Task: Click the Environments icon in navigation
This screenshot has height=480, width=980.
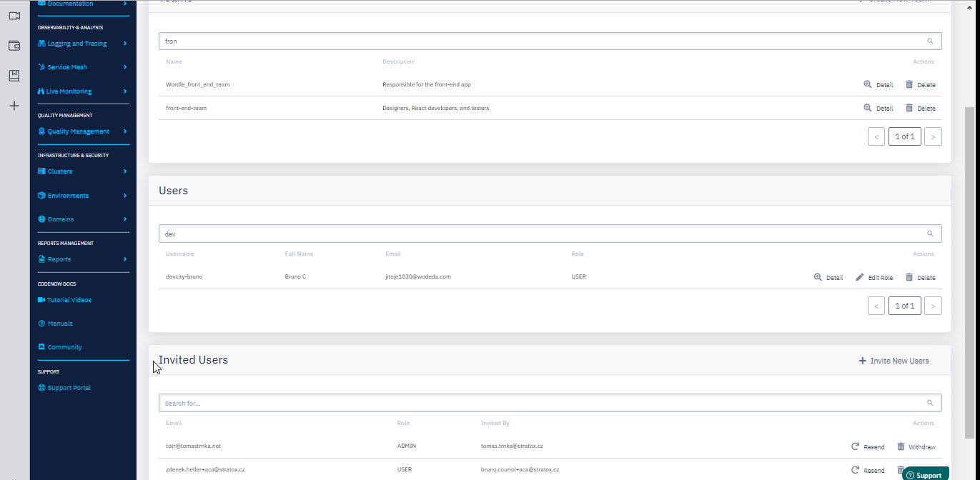Action: pos(41,196)
